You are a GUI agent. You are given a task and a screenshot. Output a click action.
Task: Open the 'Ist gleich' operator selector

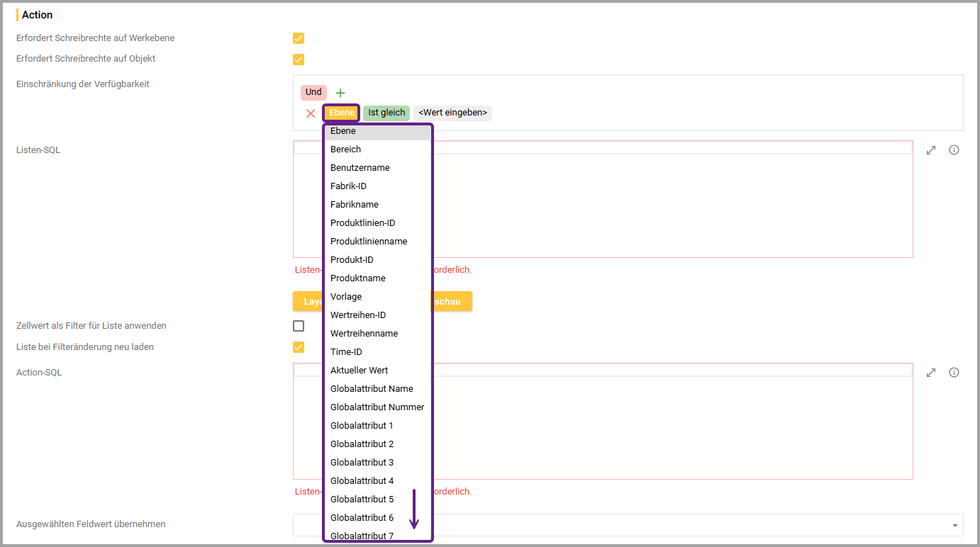(x=386, y=113)
